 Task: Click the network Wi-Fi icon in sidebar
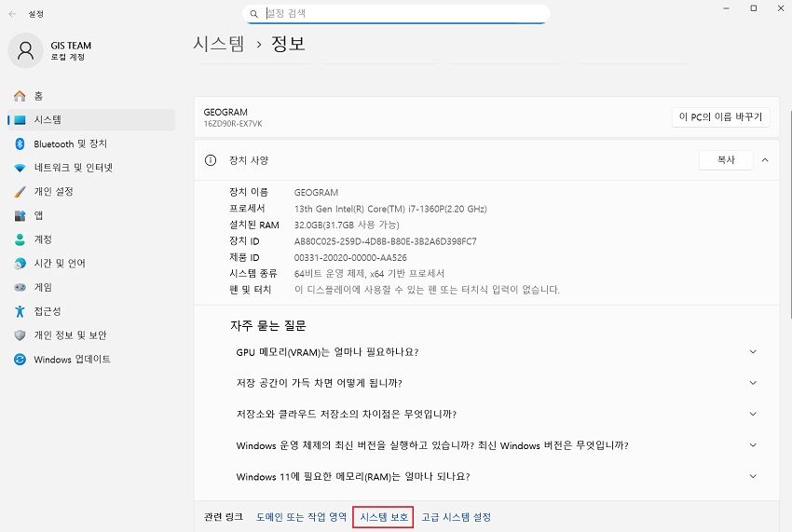click(x=20, y=168)
